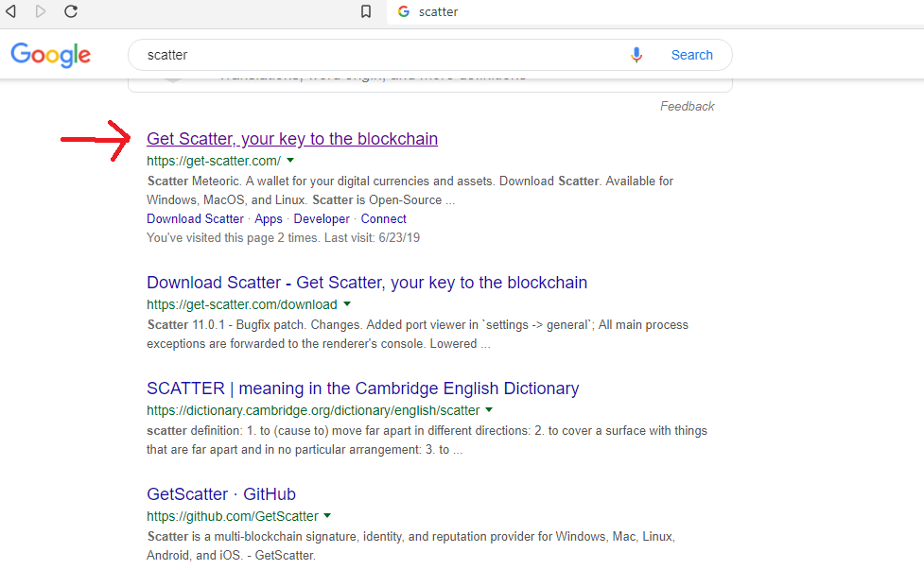Click the browser back arrow
The height and width of the screenshot is (570, 924).
(11, 11)
